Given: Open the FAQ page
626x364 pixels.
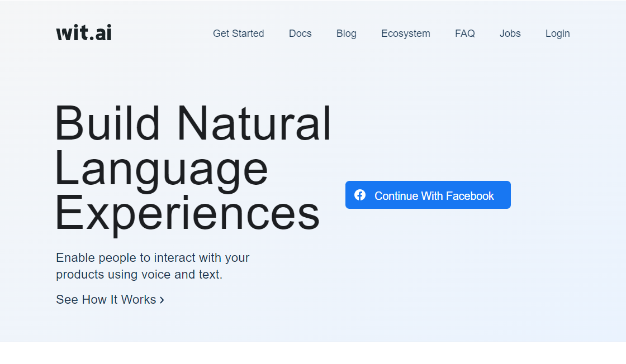Looking at the screenshot, I should [464, 33].
